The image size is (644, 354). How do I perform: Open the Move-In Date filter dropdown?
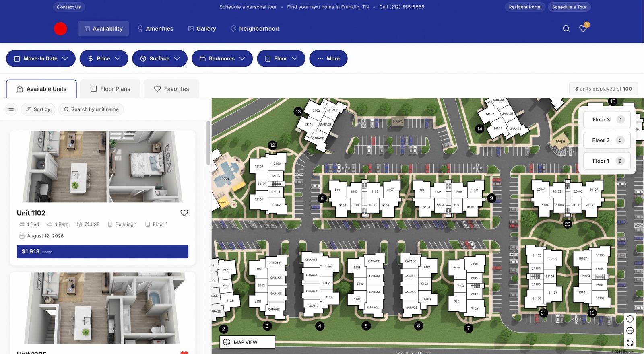click(x=41, y=58)
